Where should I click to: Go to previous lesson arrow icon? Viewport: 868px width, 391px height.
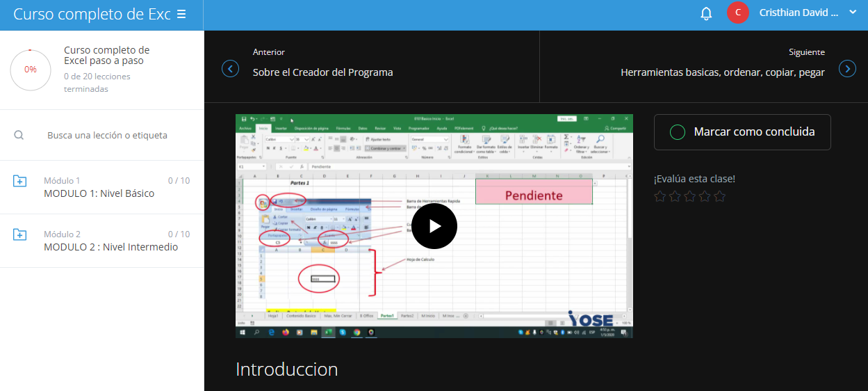[230, 69]
